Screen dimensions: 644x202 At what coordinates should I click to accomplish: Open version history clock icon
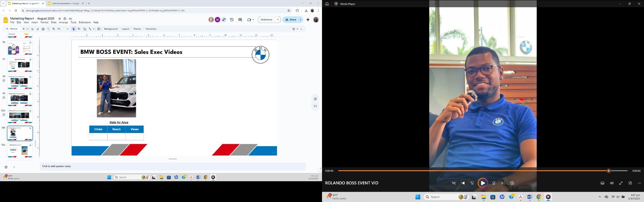coord(232,20)
